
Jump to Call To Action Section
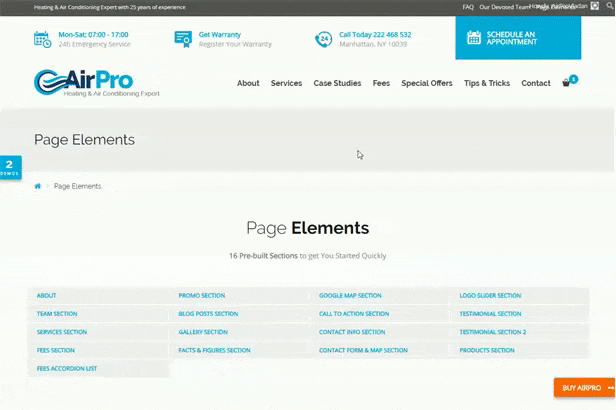coord(354,314)
